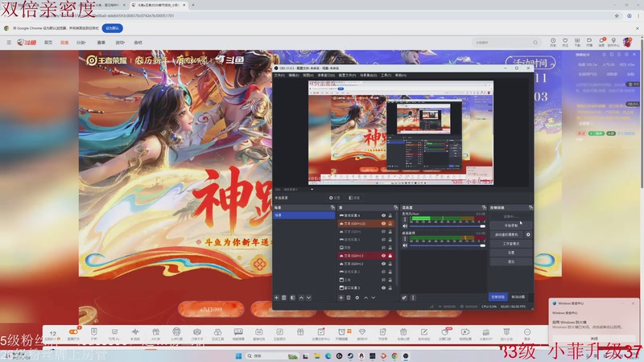Open selected source properties gear icon

point(357,298)
